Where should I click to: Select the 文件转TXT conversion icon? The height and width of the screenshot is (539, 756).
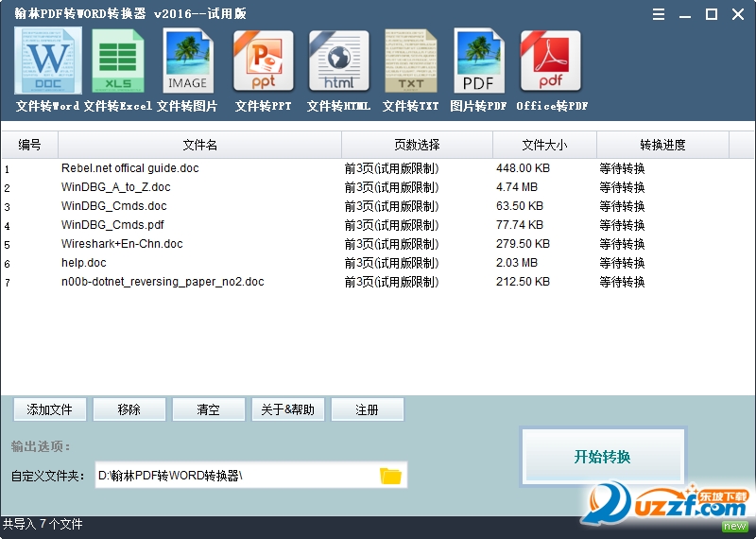click(x=411, y=61)
